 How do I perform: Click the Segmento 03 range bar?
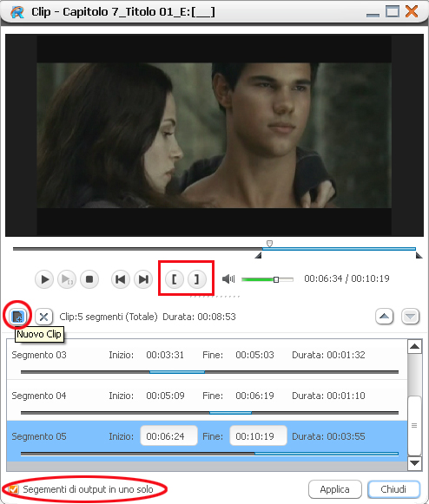(209, 372)
